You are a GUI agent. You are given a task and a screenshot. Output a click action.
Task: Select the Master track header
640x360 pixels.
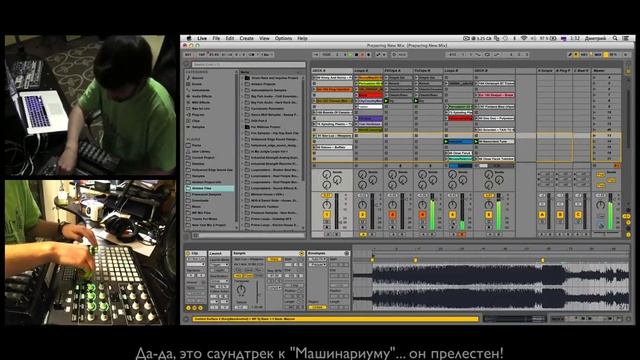tap(606, 71)
